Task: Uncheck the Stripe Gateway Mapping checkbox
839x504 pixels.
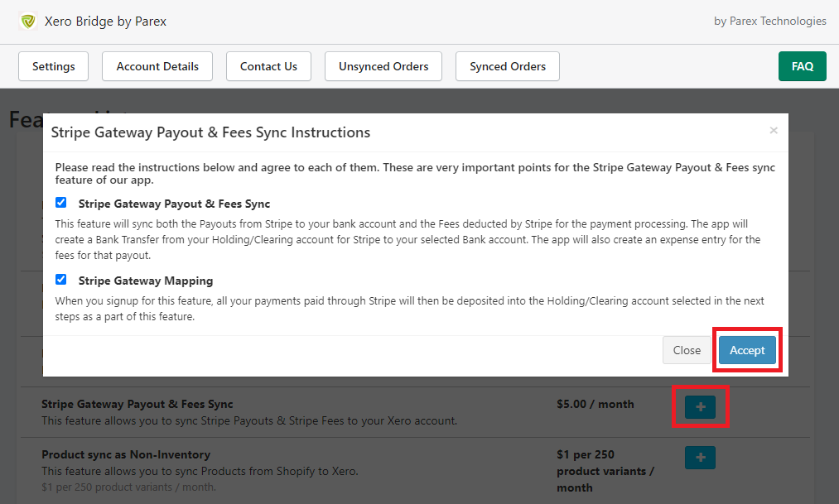Action: click(x=61, y=280)
